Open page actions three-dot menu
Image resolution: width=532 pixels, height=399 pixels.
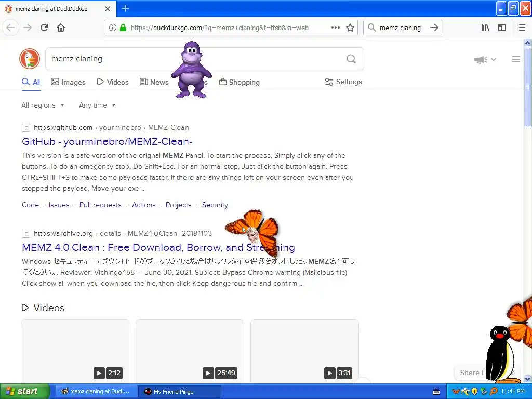(335, 28)
